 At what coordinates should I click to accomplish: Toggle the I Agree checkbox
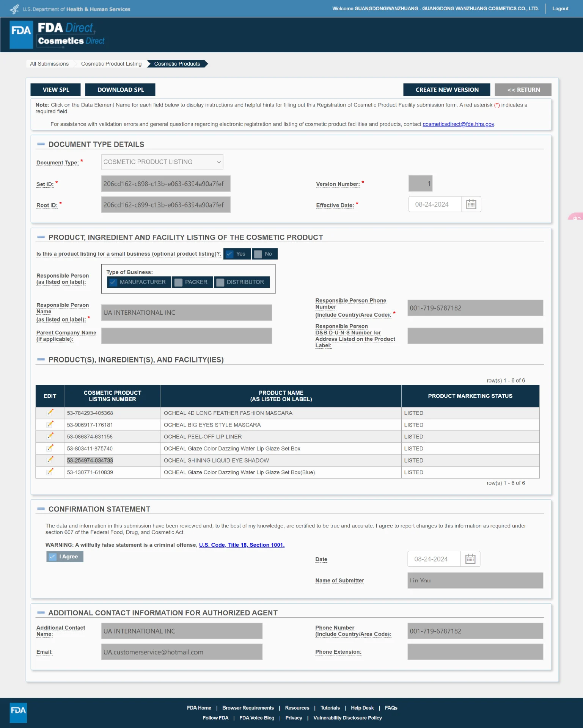coord(52,557)
